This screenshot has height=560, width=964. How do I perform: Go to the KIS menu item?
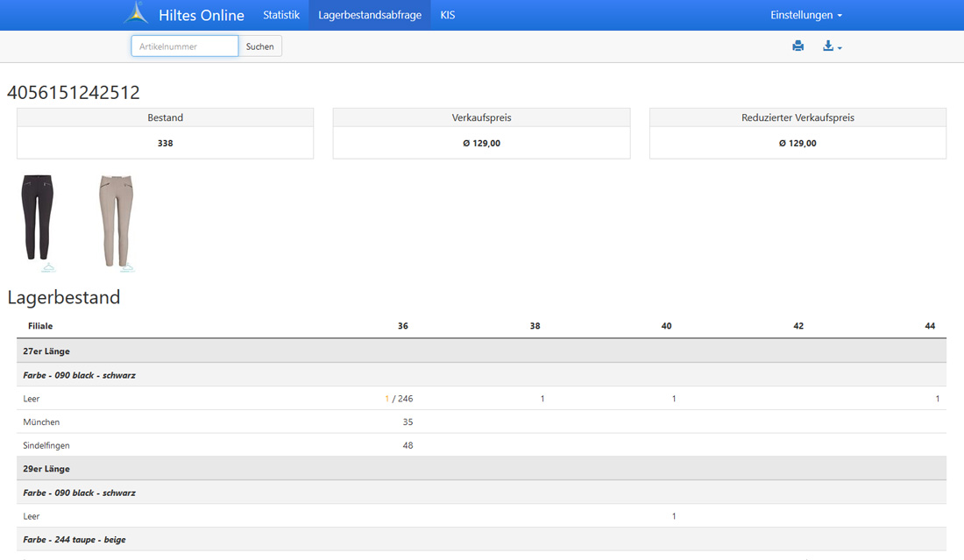coord(447,15)
